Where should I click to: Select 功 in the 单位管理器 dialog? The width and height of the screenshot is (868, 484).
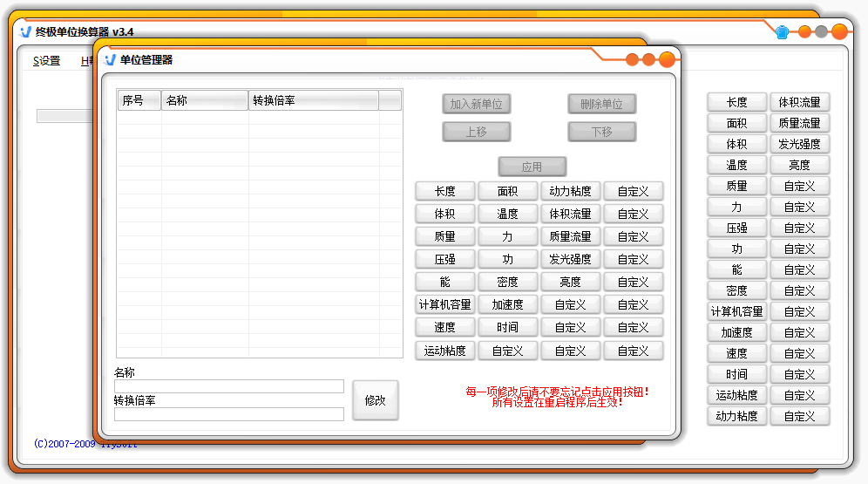click(507, 259)
